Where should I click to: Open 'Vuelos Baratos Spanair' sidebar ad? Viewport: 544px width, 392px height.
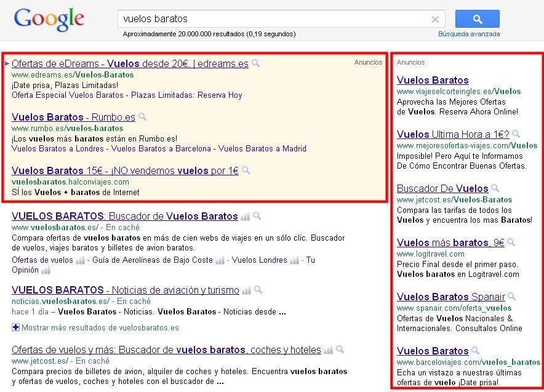click(451, 297)
